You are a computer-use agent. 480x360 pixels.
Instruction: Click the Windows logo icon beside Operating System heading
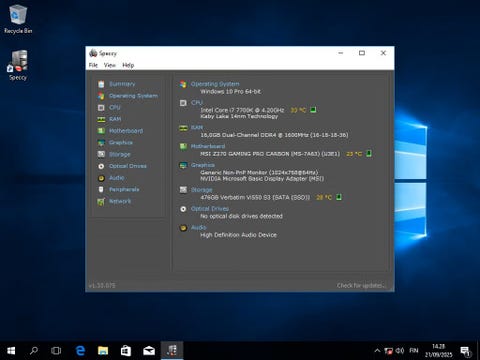(x=183, y=84)
